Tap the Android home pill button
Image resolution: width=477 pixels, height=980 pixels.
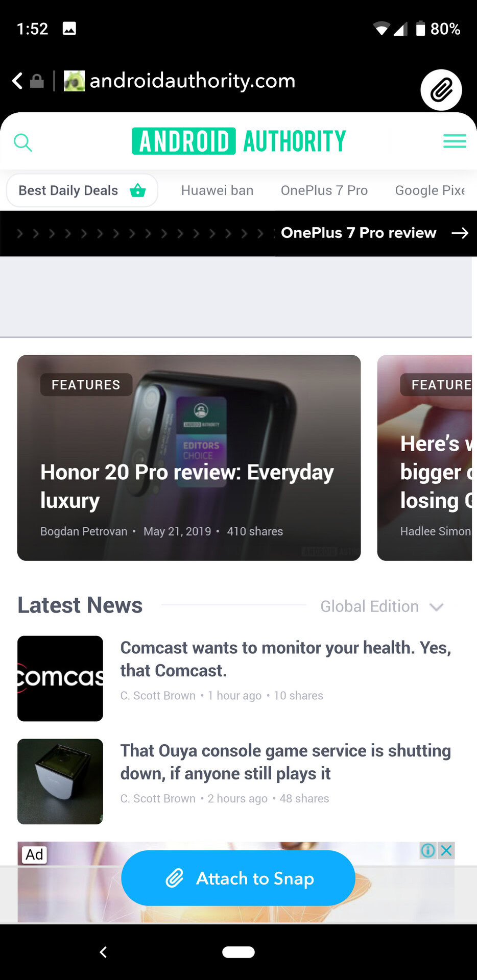[238, 952]
